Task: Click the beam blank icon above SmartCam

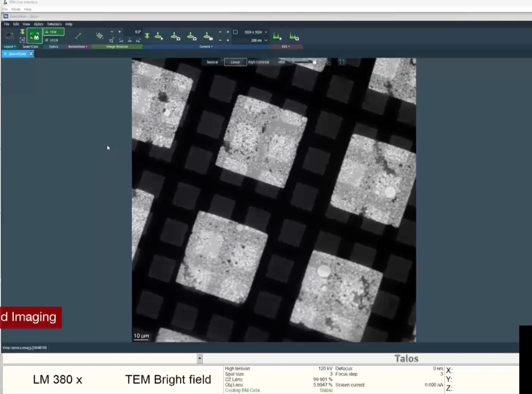Action: (x=22, y=32)
